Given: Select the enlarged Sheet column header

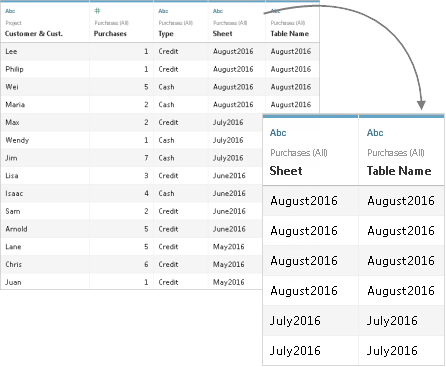Looking at the screenshot, I should tap(286, 171).
